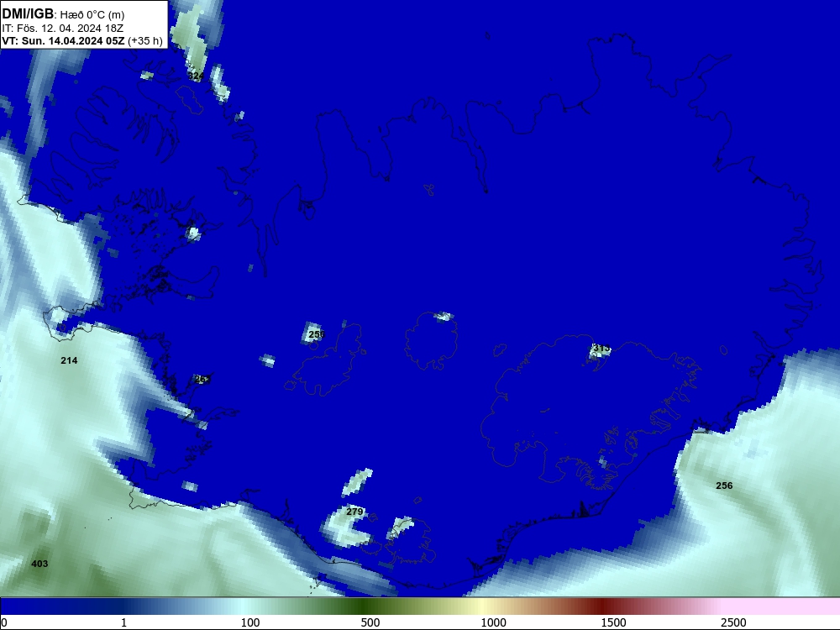Click the '1' label on color scale
The height and width of the screenshot is (630, 840).
123,622
